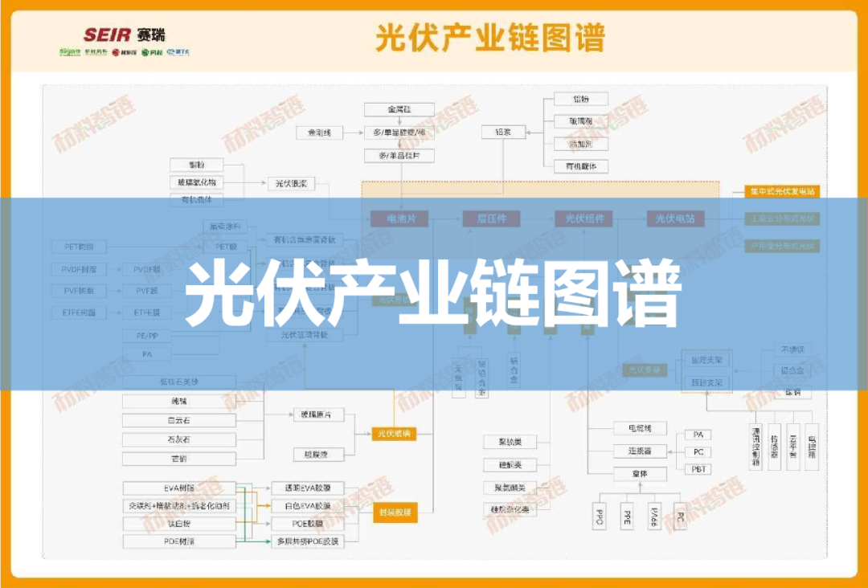The image size is (868, 588).
Task: Select the 石灰石 box
Action: click(178, 439)
